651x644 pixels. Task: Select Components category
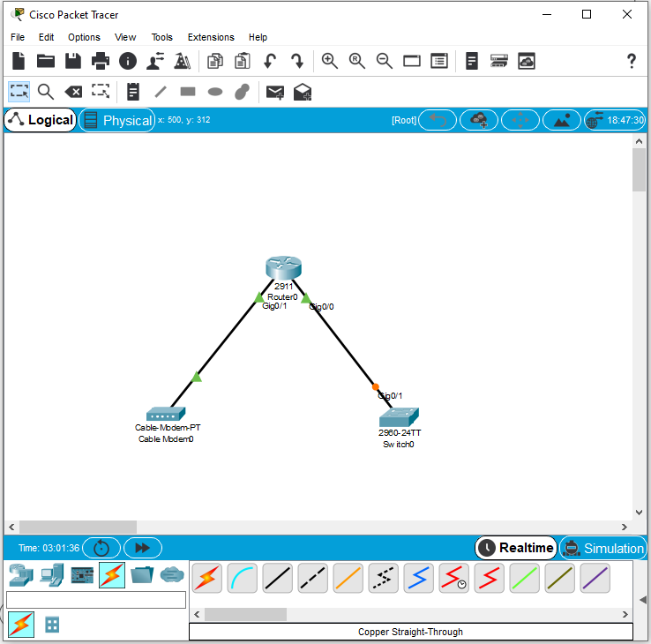click(82, 575)
